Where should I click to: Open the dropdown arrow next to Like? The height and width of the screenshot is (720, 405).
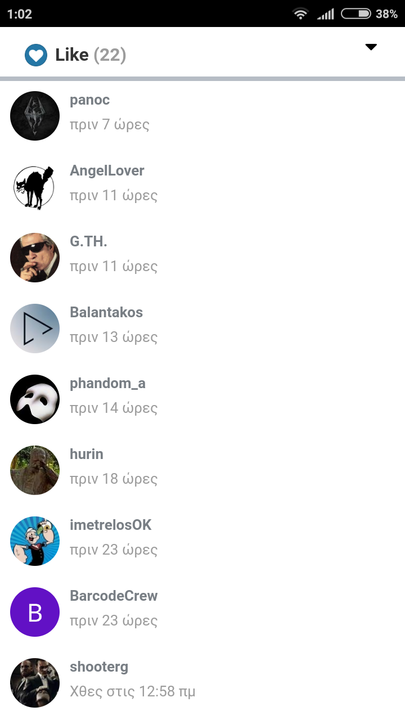(x=371, y=47)
